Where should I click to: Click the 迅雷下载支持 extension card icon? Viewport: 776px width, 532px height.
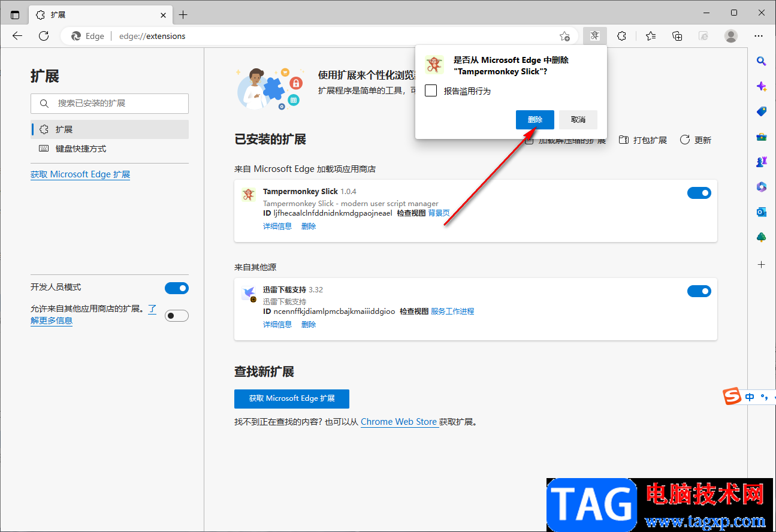(x=249, y=294)
